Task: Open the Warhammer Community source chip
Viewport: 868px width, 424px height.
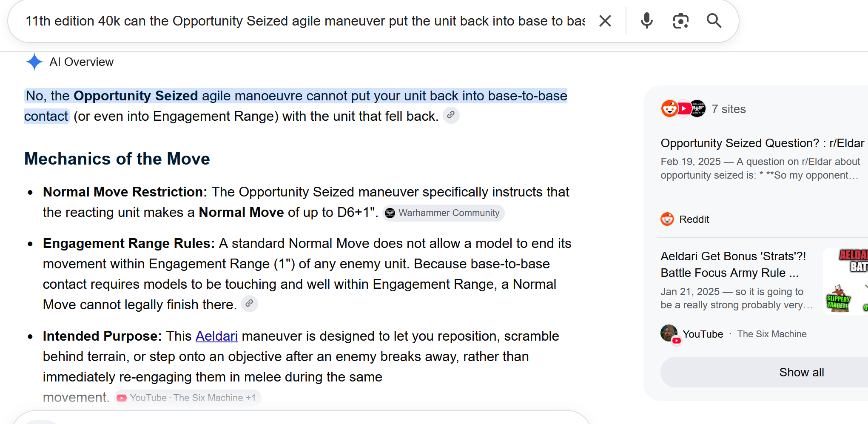Action: [x=443, y=213]
